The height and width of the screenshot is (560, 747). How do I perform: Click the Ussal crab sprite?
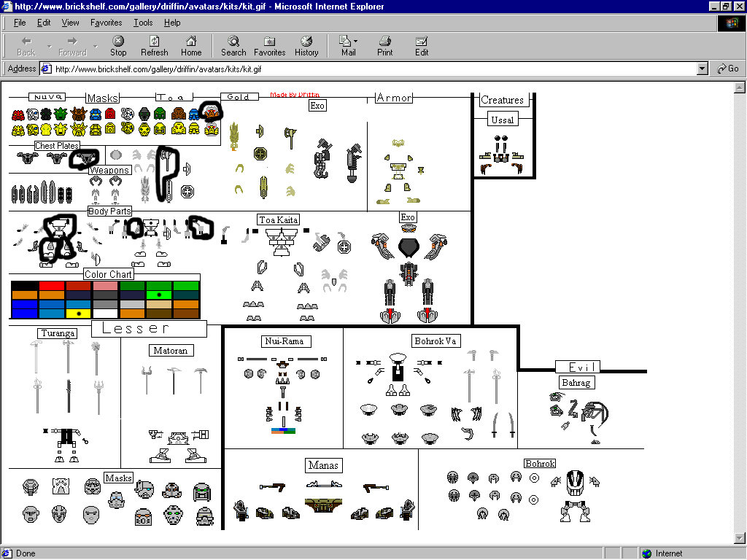501,156
